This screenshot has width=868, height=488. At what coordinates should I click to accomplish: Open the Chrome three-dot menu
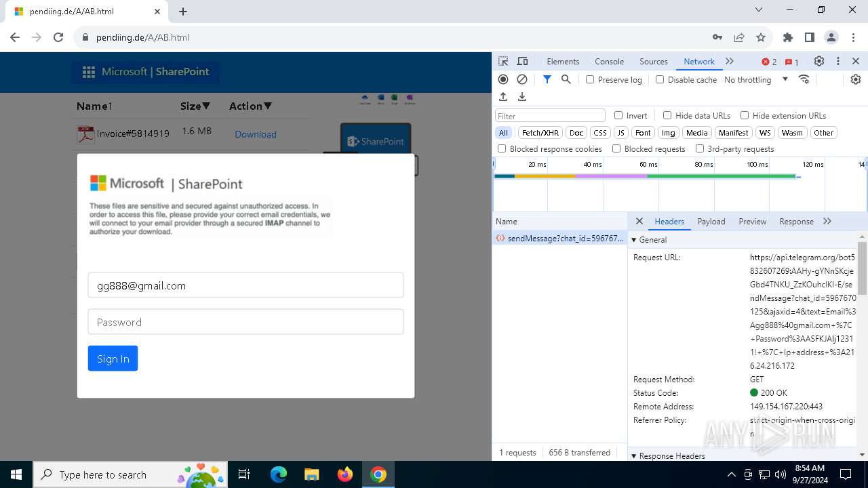click(x=852, y=37)
